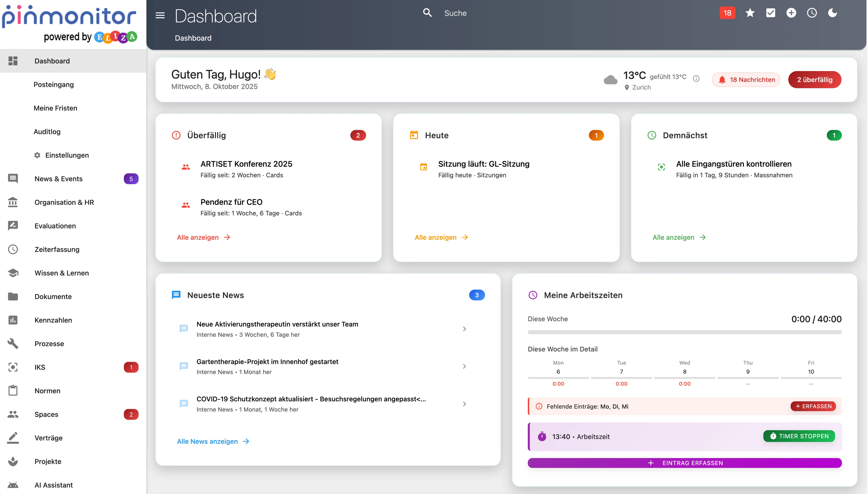The image size is (868, 494).
Task: Select the tasks checkmark icon in top bar
Action: [x=771, y=13]
